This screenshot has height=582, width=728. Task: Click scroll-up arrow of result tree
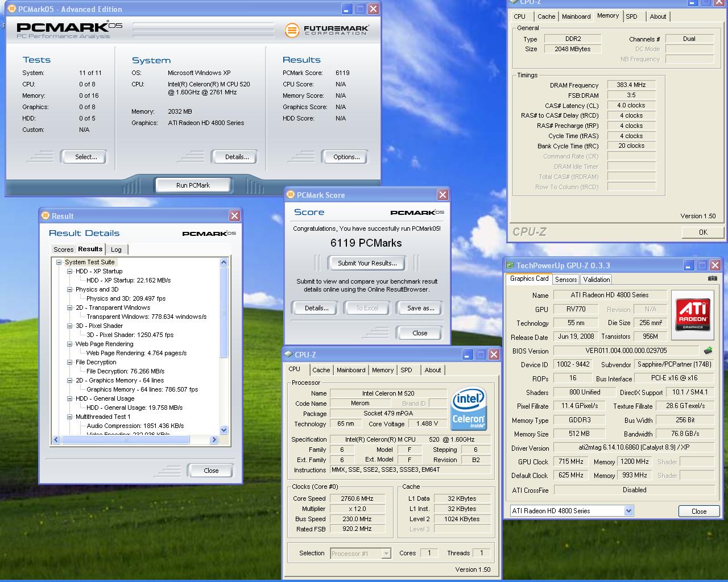224,262
